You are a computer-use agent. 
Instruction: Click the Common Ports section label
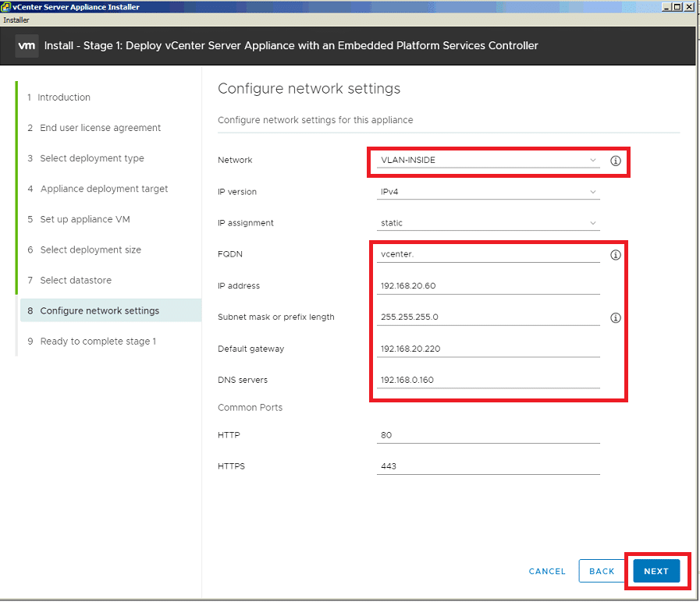[250, 407]
